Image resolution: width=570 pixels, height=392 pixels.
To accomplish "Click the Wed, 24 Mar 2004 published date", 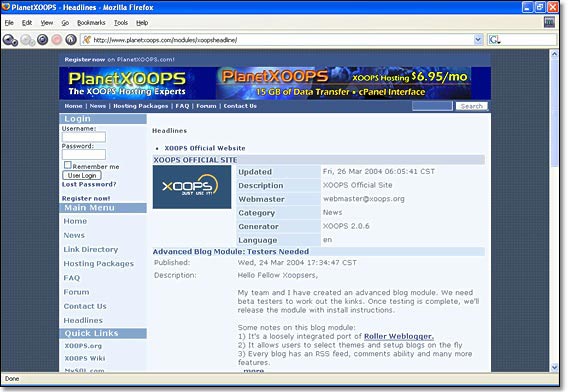I will click(297, 263).
